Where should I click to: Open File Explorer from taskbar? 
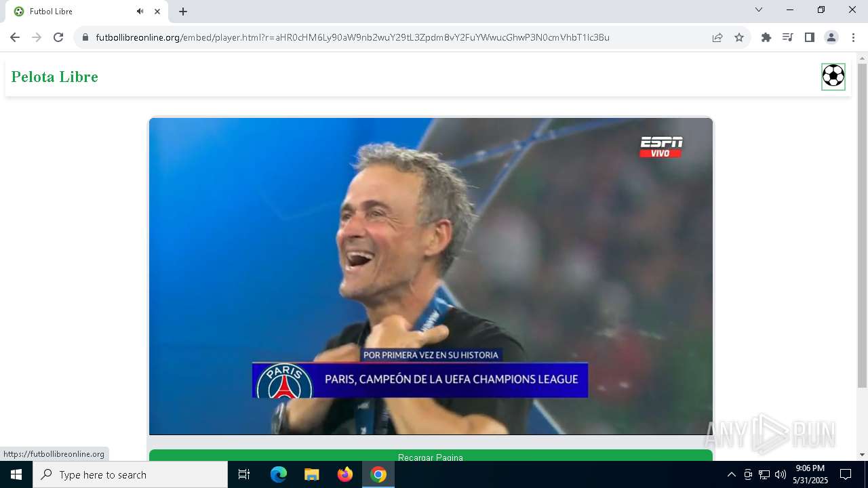coord(312,474)
